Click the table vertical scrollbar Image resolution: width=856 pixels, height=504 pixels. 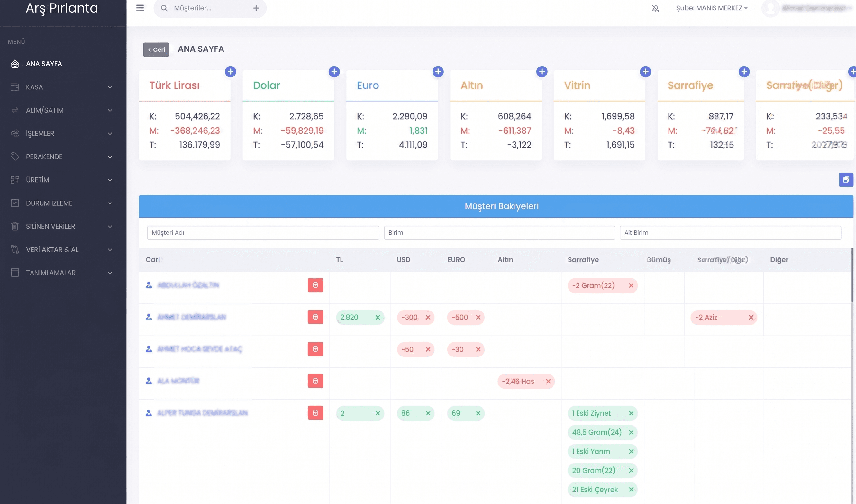[x=852, y=275]
